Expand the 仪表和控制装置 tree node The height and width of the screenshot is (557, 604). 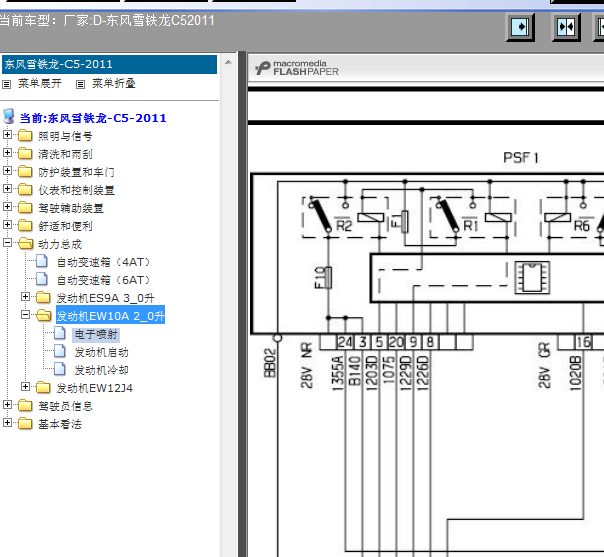tap(7, 188)
